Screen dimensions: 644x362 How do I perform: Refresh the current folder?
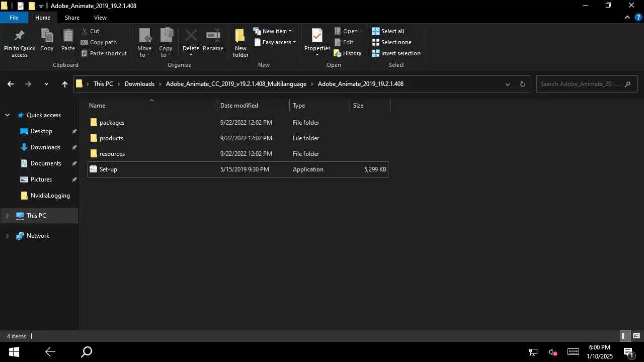[522, 84]
